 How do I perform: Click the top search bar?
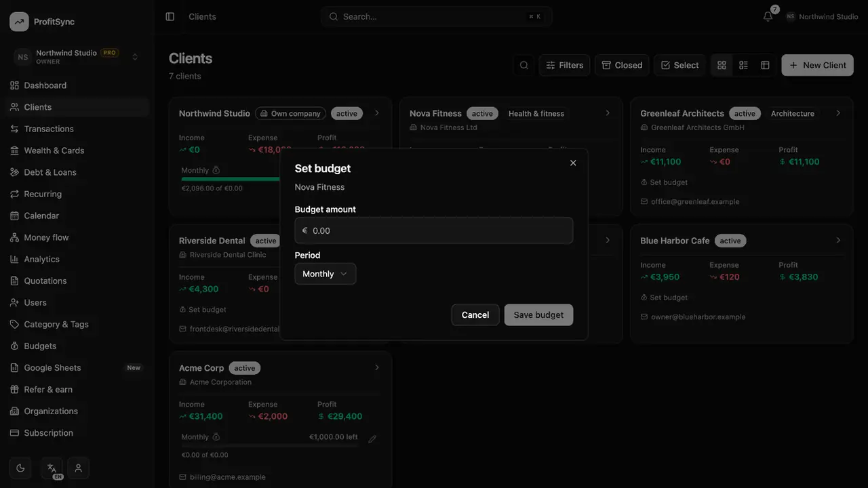(437, 16)
